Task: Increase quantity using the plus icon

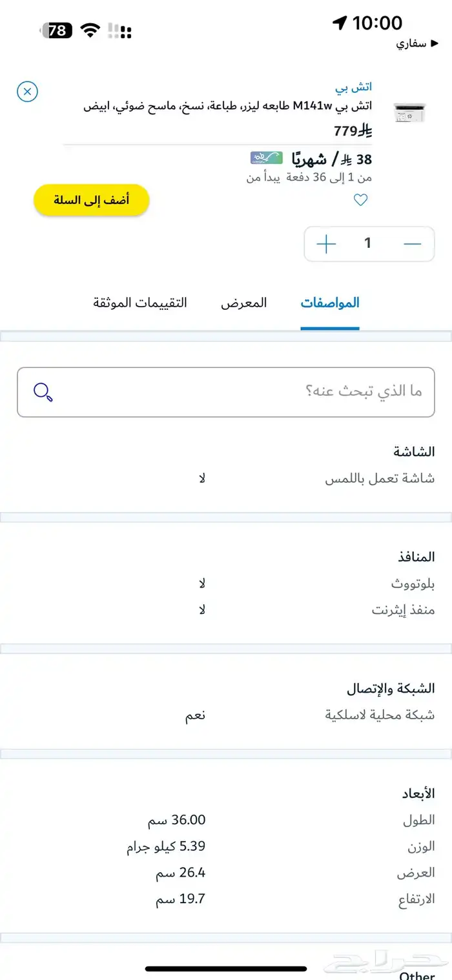Action: 326,243
